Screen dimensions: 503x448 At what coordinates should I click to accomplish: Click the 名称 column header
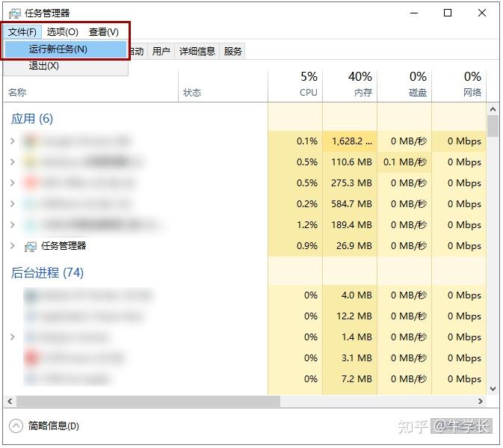(17, 93)
